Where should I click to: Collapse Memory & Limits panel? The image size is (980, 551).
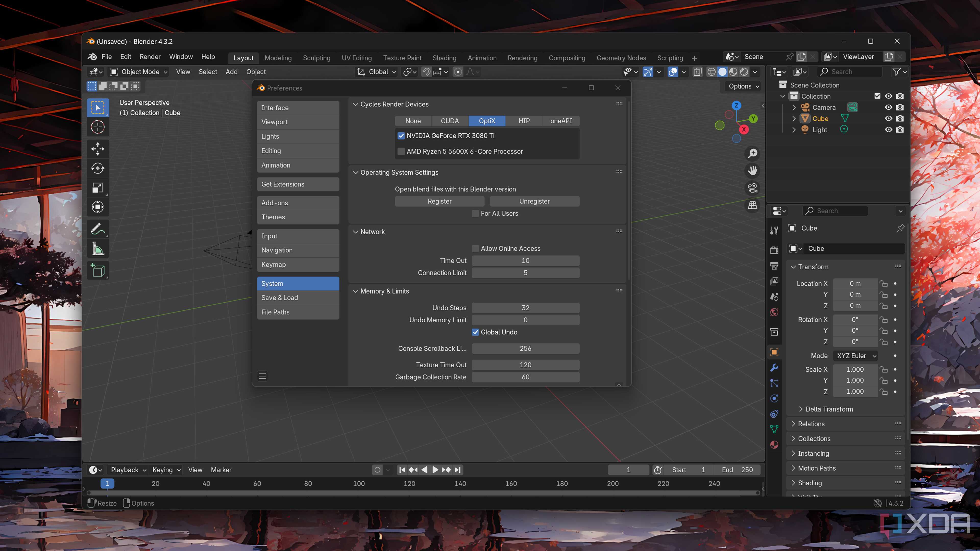pyautogui.click(x=355, y=291)
